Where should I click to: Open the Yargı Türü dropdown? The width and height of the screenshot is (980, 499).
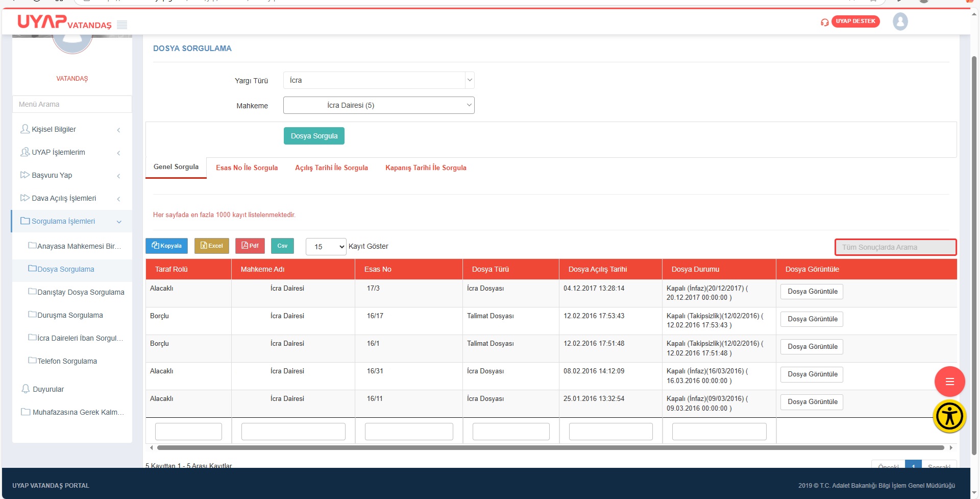pos(379,80)
